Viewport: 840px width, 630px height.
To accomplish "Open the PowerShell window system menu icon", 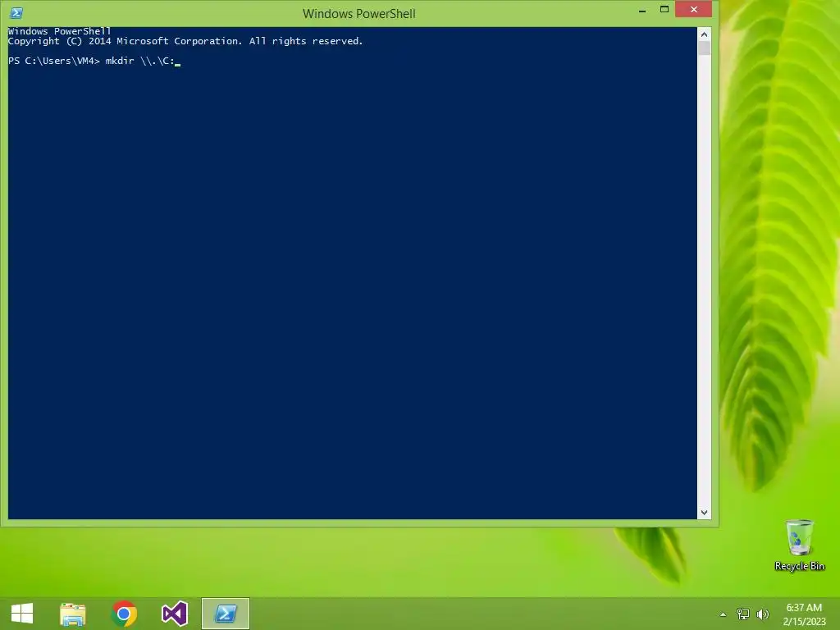I will 16,13.
